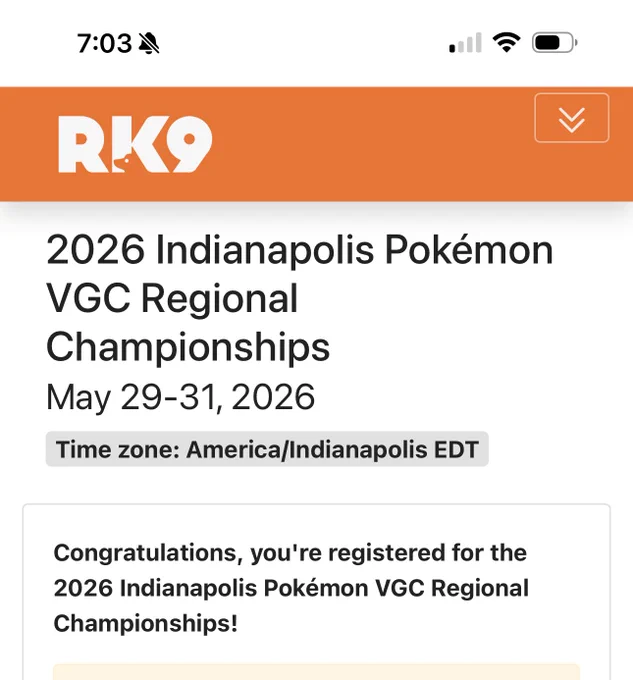The height and width of the screenshot is (680, 633).
Task: Tap the silent mode bell icon
Action: [149, 43]
